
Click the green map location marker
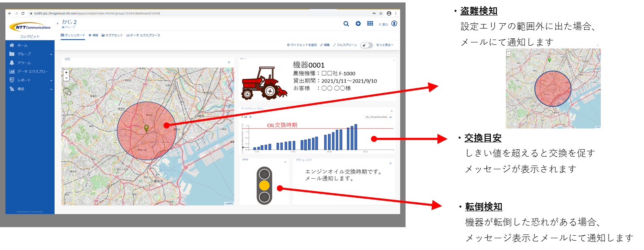(x=146, y=128)
